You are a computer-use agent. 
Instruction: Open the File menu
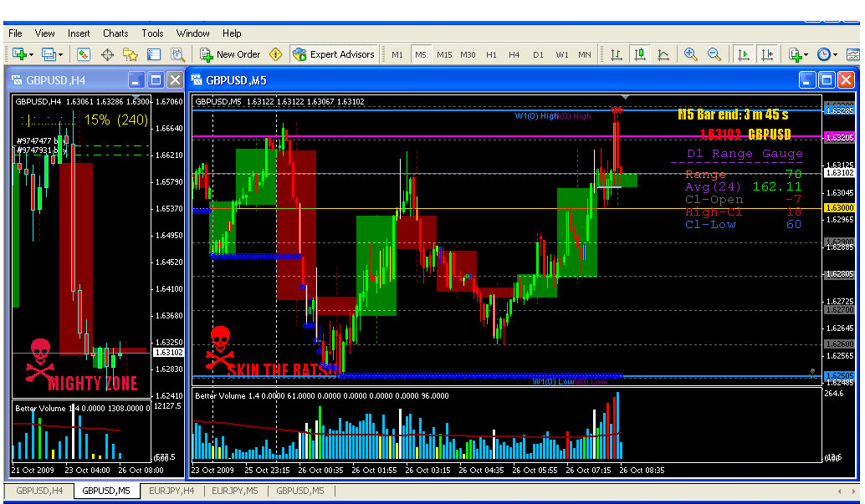pos(15,33)
